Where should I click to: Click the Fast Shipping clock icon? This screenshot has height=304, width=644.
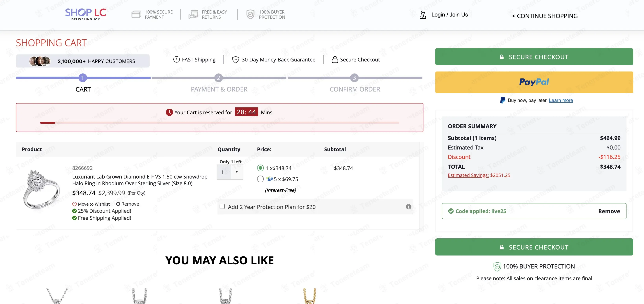tap(177, 60)
